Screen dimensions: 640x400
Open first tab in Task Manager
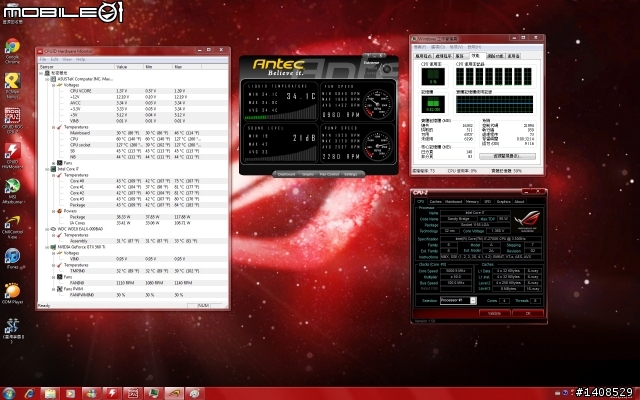pos(423,56)
